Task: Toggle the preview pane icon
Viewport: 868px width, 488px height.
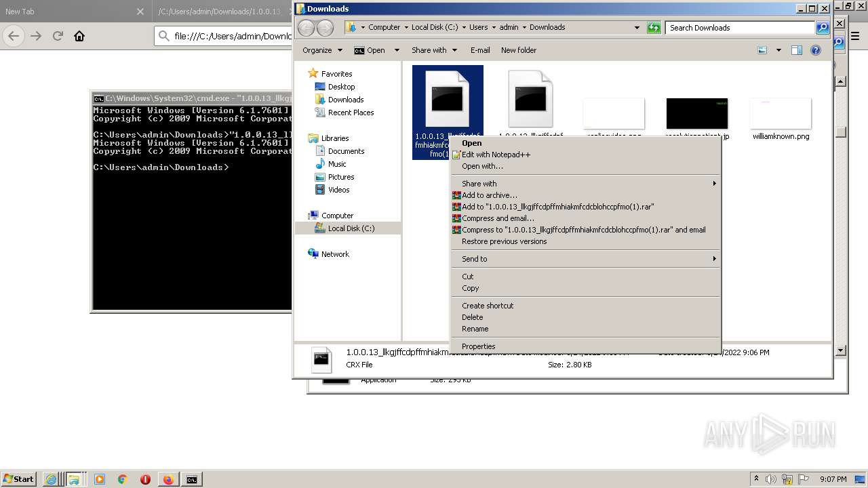Action: (x=797, y=50)
